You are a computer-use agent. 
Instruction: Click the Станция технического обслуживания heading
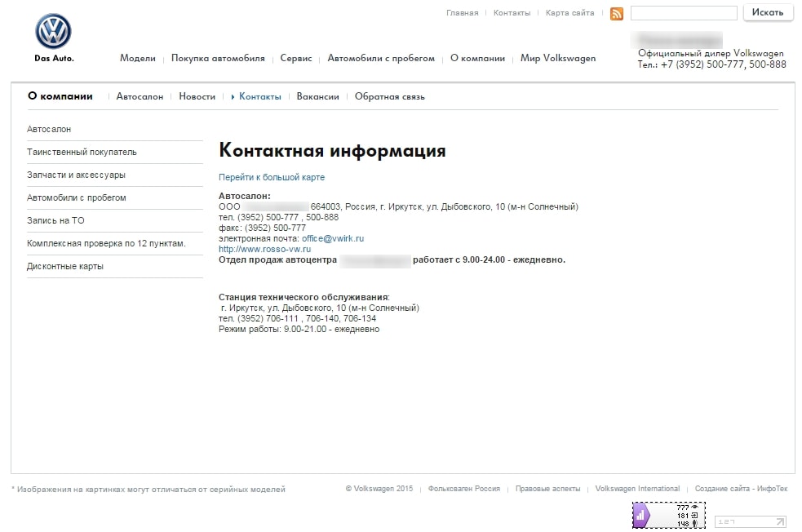304,297
